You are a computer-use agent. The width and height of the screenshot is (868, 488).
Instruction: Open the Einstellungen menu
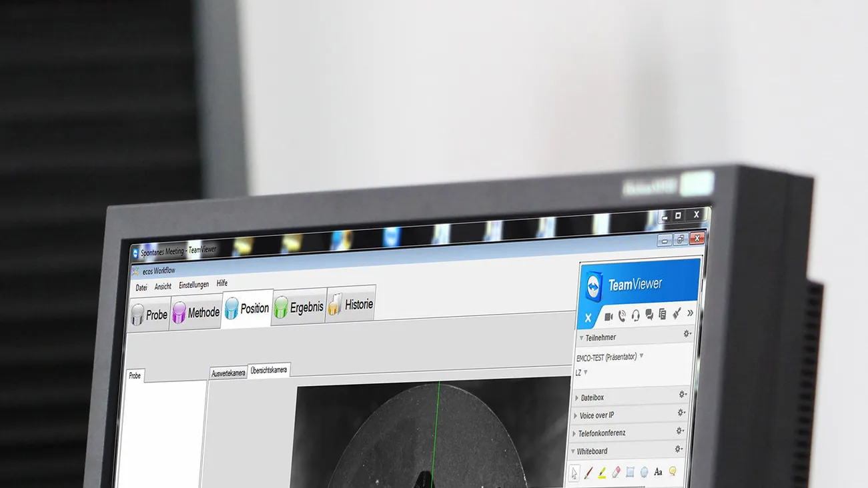coord(193,285)
